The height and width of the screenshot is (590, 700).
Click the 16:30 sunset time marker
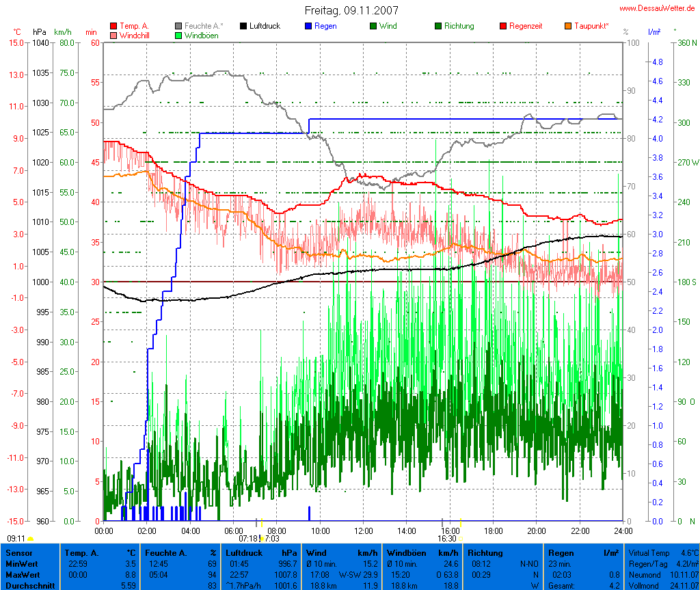point(448,539)
